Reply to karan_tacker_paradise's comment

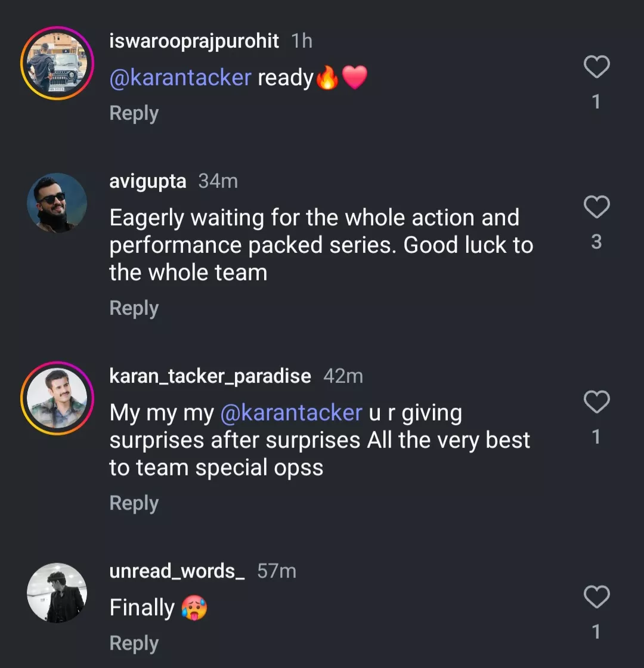(134, 503)
